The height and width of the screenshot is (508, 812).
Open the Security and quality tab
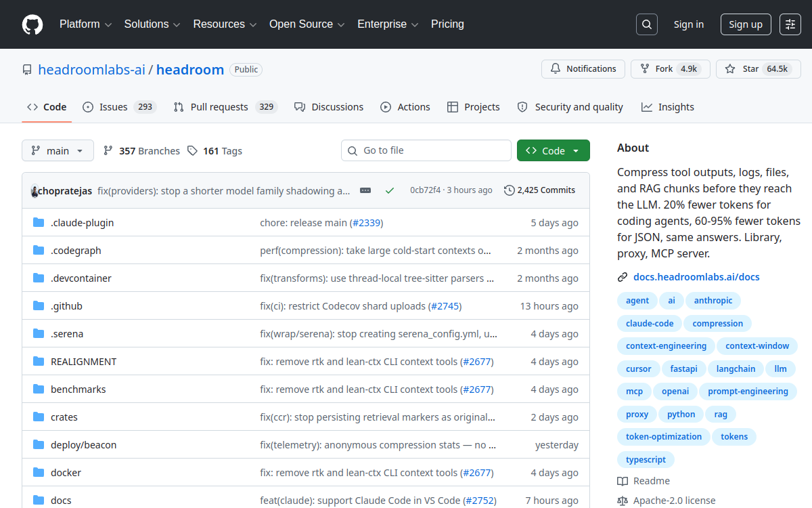tap(570, 107)
